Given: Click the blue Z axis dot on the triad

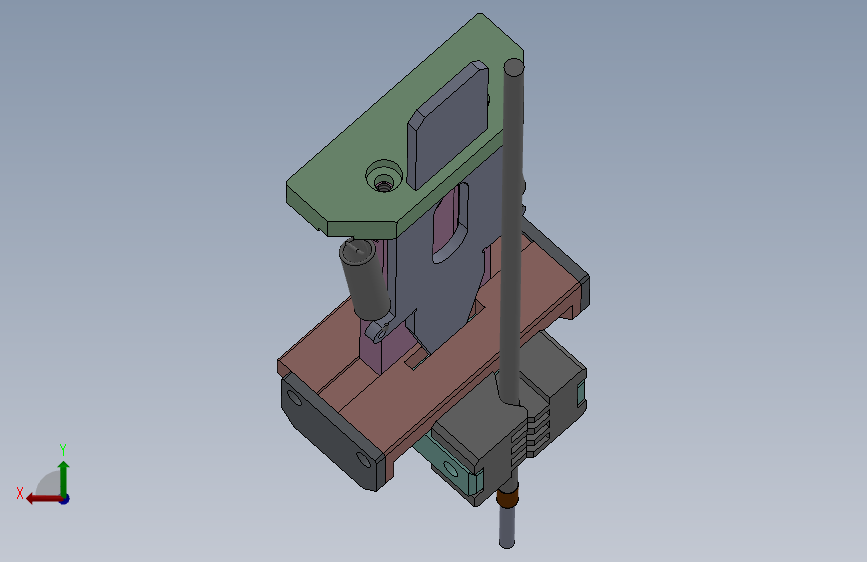Looking at the screenshot, I should tap(65, 499).
